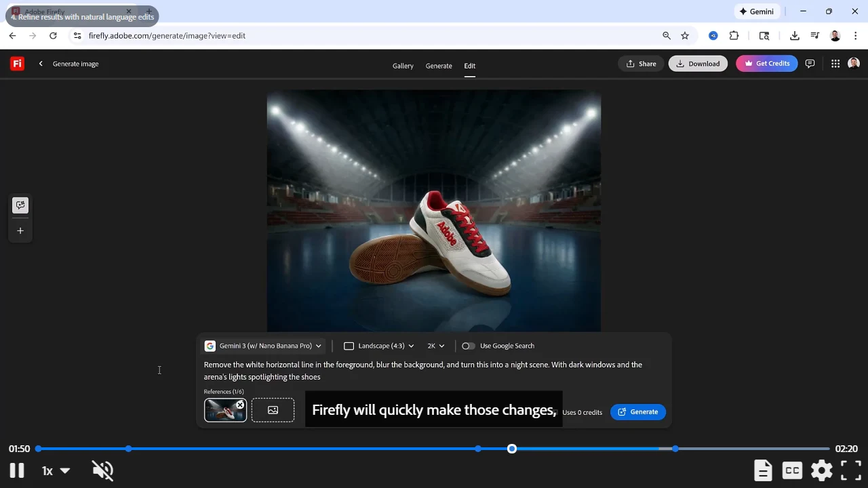Open the browser extensions puzzle icon
This screenshot has height=488, width=868.
pyautogui.click(x=734, y=36)
